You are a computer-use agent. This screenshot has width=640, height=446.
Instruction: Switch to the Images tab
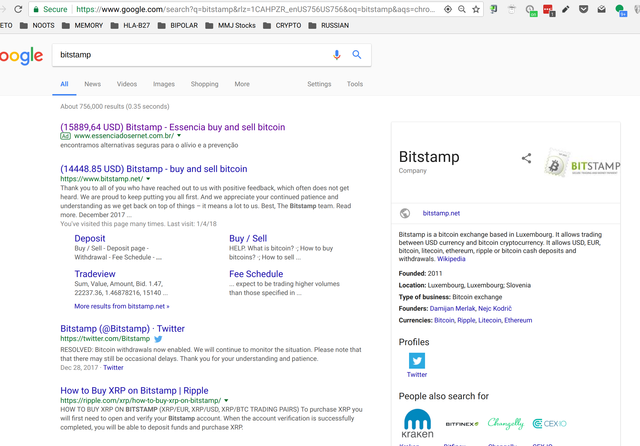point(164,84)
